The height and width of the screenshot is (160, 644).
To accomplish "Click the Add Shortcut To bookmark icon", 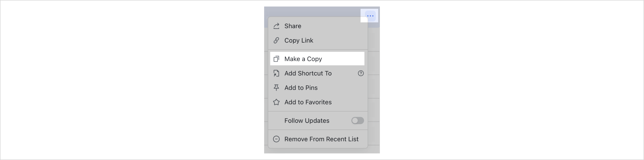I will pyautogui.click(x=276, y=73).
